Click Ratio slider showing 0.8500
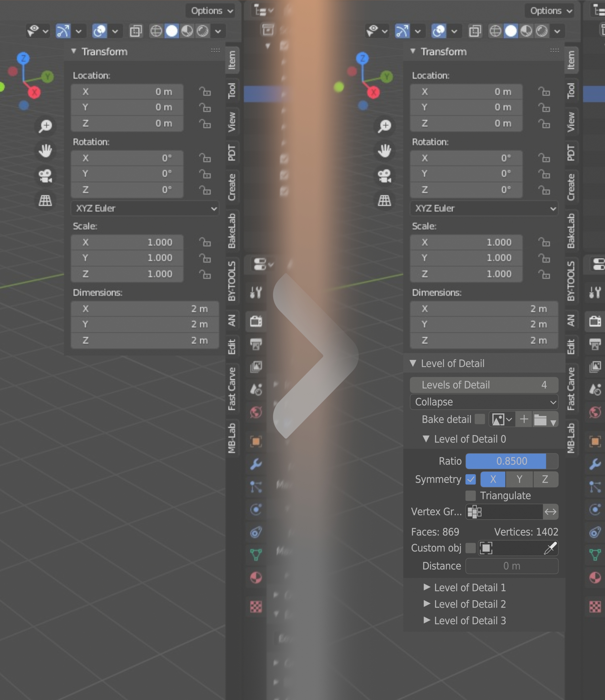605x700 pixels. 512,461
